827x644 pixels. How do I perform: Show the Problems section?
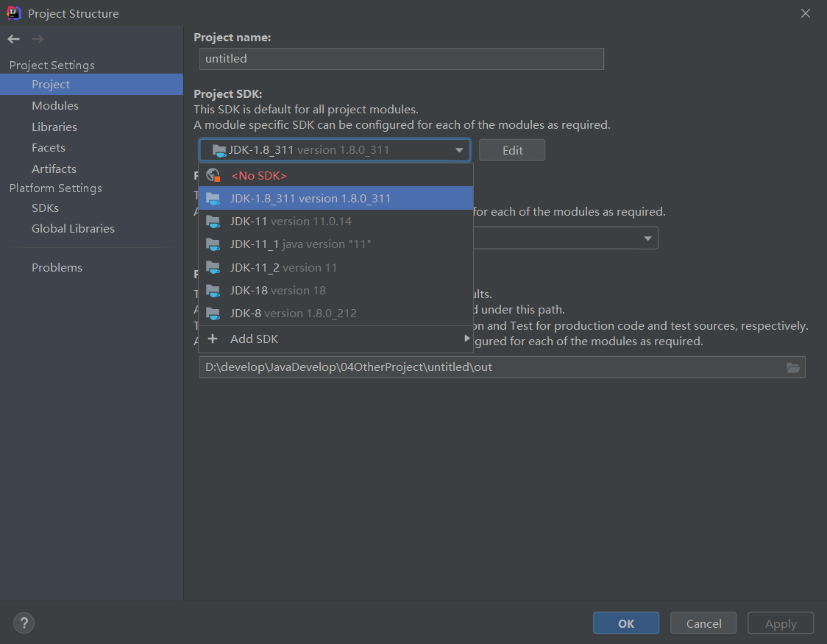57,267
